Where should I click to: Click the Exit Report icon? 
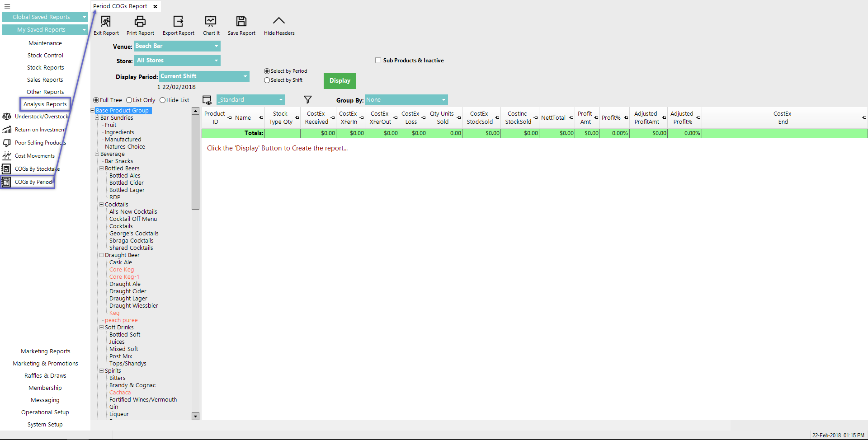click(x=106, y=22)
